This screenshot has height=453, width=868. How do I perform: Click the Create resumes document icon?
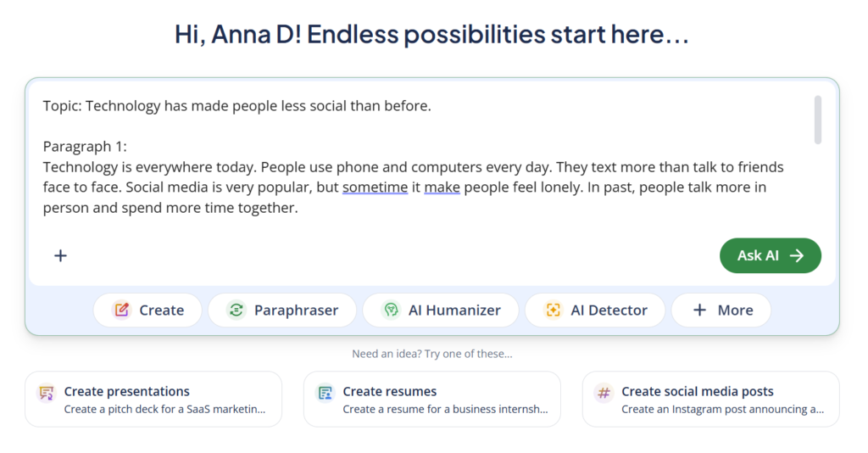pos(325,393)
